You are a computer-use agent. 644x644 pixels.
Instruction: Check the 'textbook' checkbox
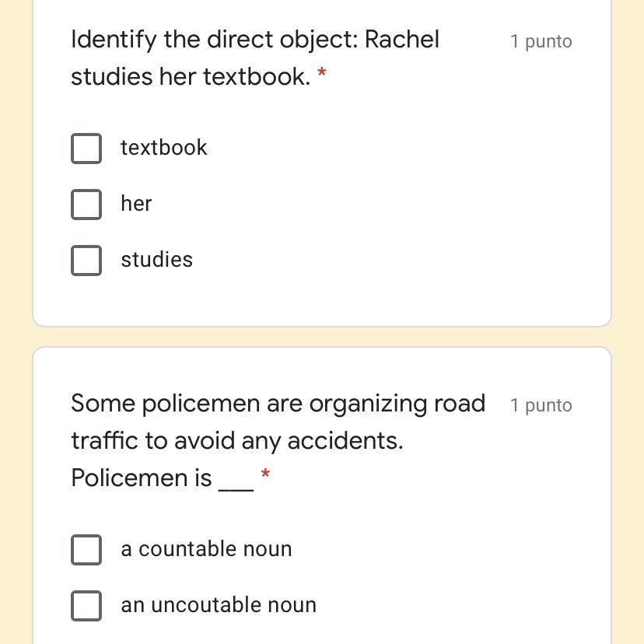[x=86, y=149]
